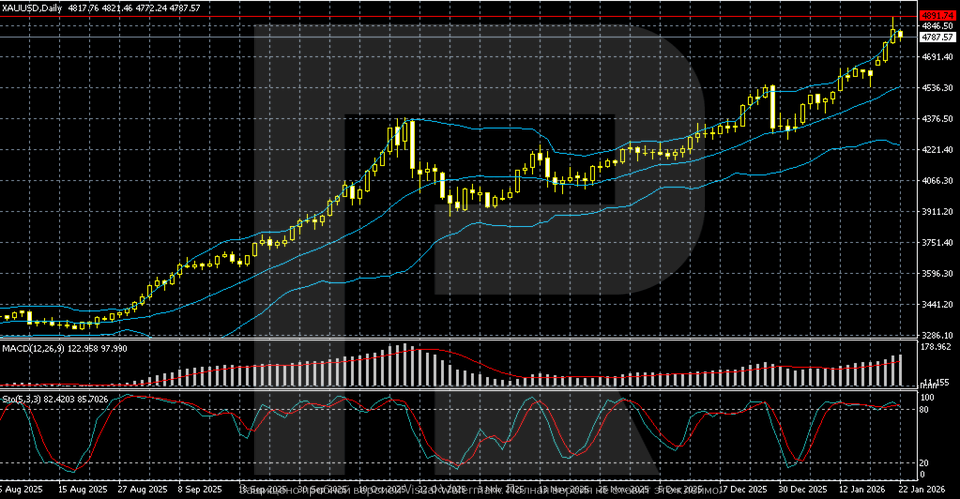Select the 12 Jan 2026 date label

(x=861, y=491)
